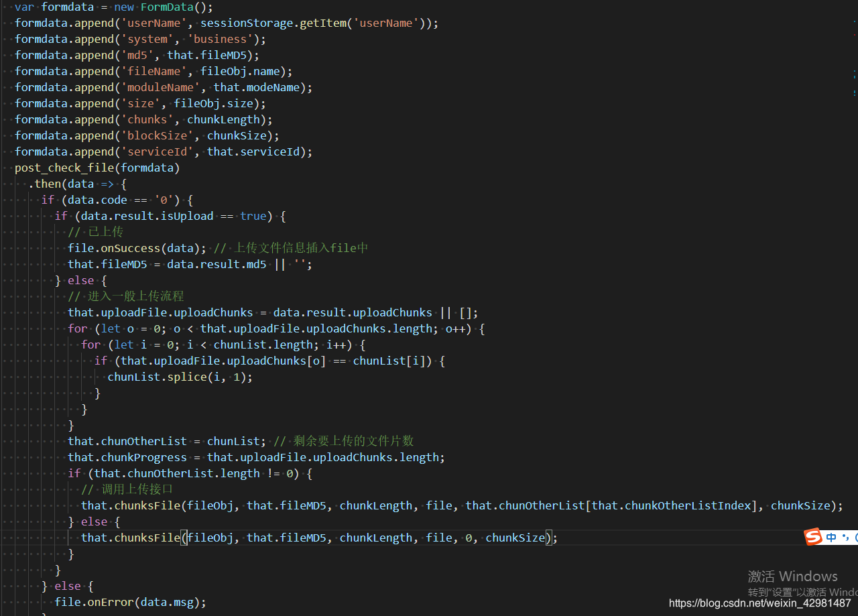Toggle the Sogou punctuation mode icon
The image size is (858, 616).
[845, 538]
